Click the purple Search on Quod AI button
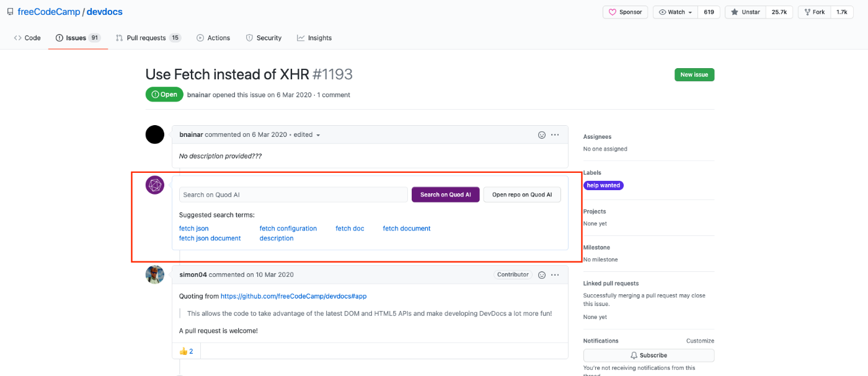This screenshot has height=376, width=868. (x=445, y=195)
